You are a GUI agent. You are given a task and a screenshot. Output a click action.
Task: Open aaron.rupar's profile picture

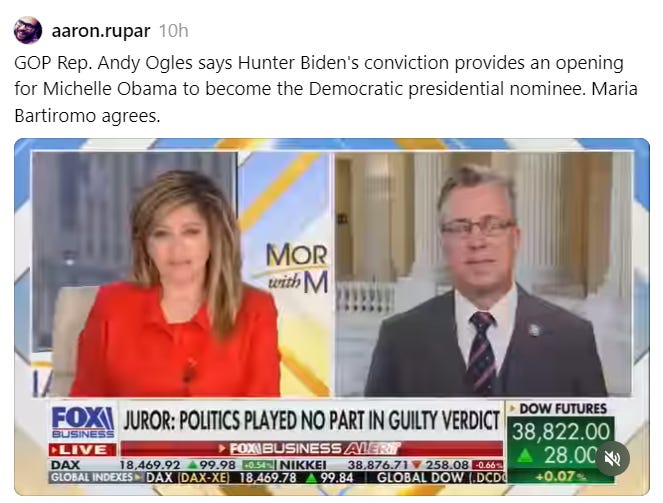[28, 30]
